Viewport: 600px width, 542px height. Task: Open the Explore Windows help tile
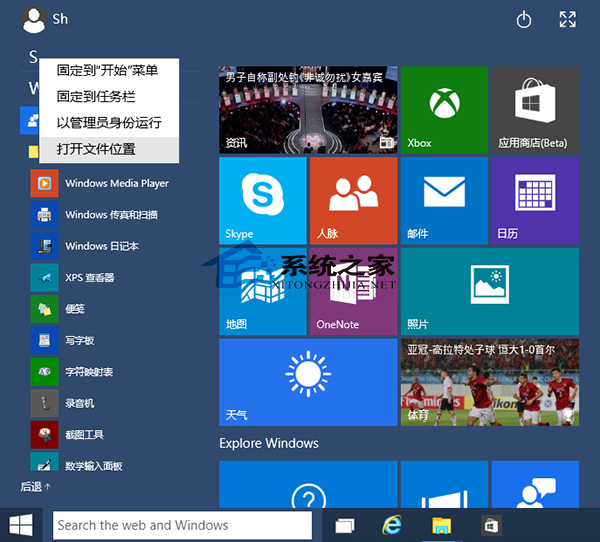(x=308, y=484)
